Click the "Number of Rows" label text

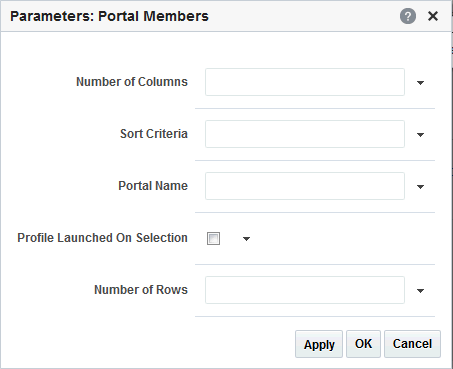pos(141,290)
